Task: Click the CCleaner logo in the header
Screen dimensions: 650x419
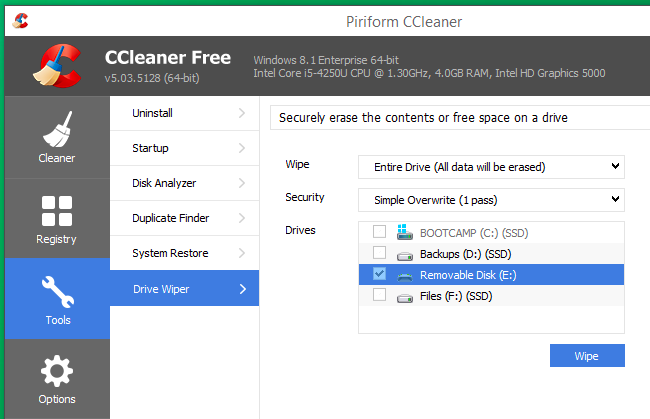Action: (57, 66)
